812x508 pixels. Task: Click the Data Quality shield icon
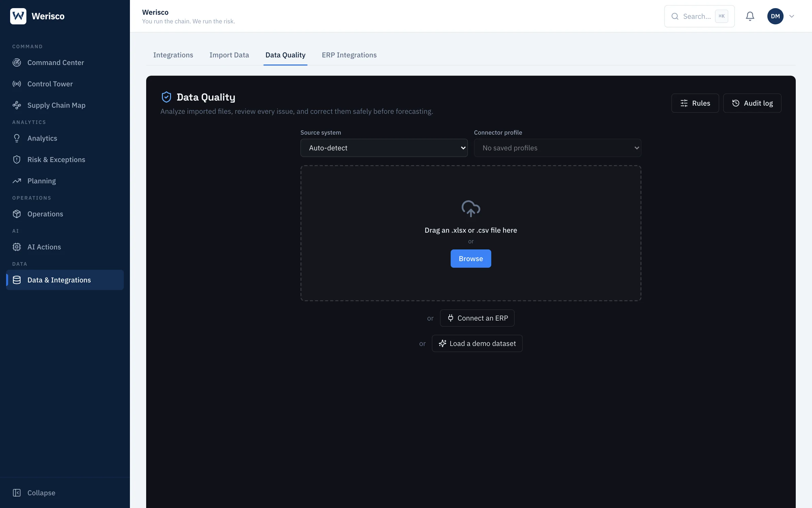166,97
